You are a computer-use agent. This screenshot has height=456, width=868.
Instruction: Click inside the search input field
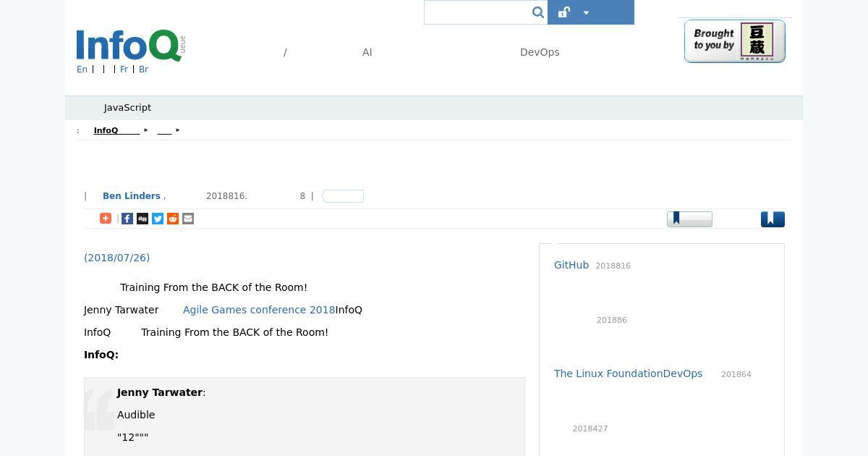477,12
